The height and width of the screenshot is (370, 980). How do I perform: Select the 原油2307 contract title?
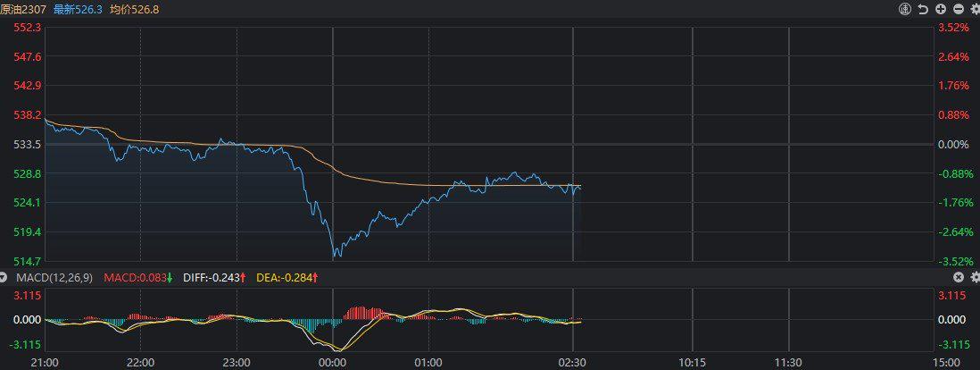(22, 9)
